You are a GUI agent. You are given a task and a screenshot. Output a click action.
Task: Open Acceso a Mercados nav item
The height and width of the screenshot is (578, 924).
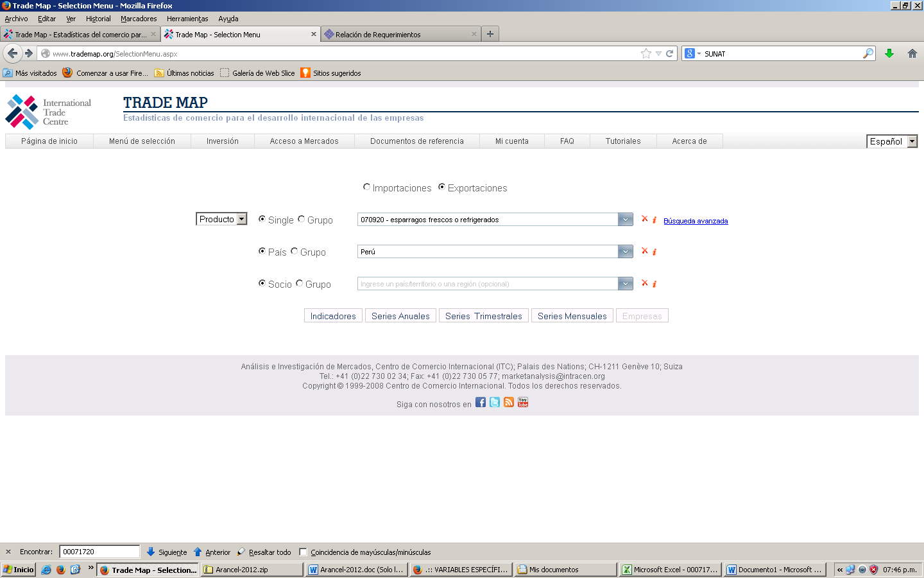coord(304,141)
